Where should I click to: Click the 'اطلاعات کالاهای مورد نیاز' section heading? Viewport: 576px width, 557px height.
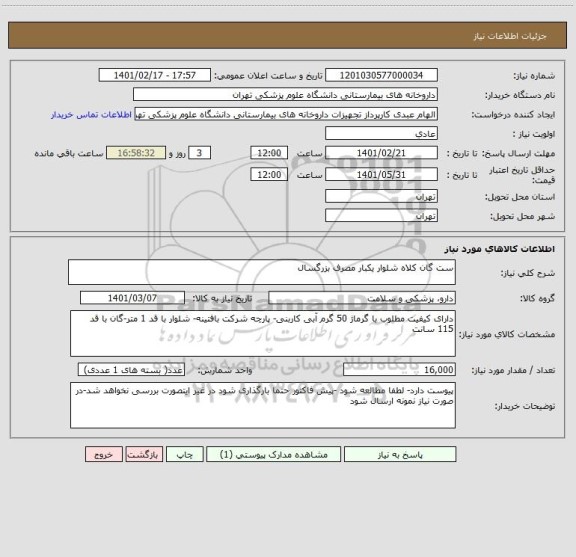(x=500, y=249)
